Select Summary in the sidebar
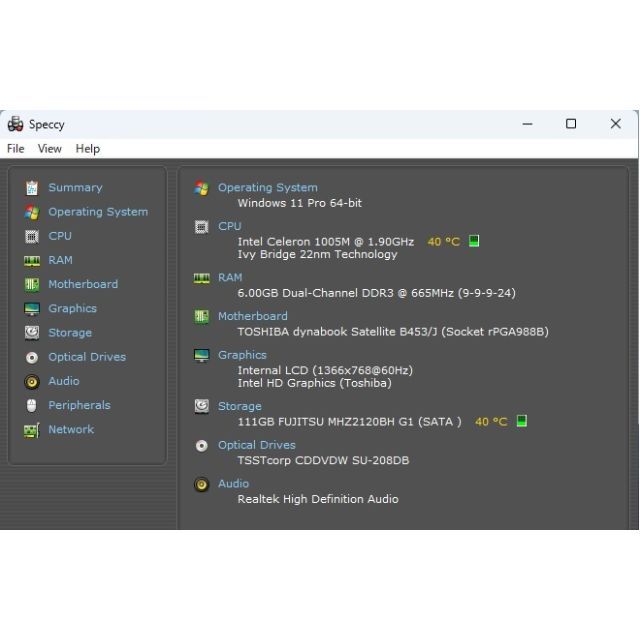Viewport: 640px width, 640px height. pos(76,188)
